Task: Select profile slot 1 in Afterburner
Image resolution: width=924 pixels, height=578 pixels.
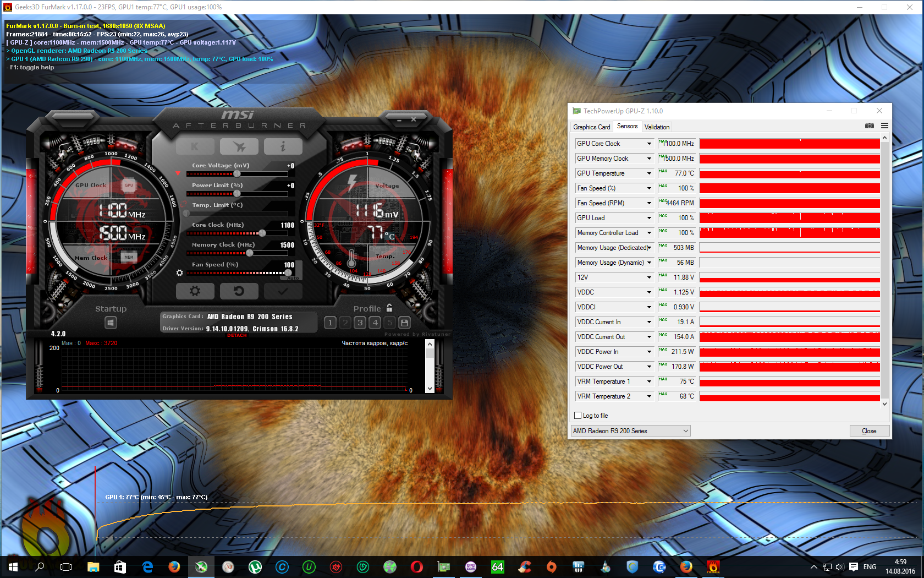Action: pos(330,323)
